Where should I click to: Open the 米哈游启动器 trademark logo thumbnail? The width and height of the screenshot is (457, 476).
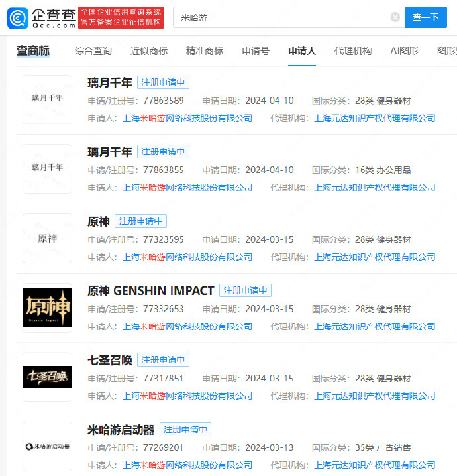tap(47, 446)
